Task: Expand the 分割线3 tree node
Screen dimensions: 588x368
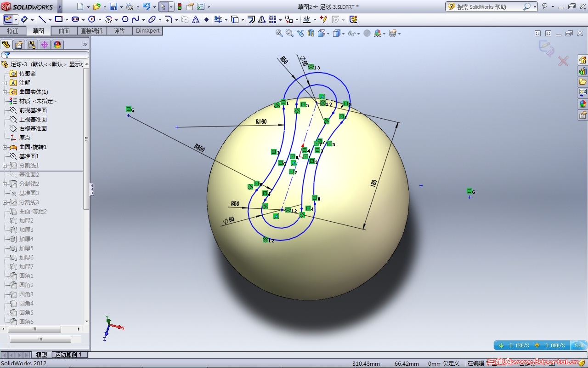Action: (x=5, y=202)
